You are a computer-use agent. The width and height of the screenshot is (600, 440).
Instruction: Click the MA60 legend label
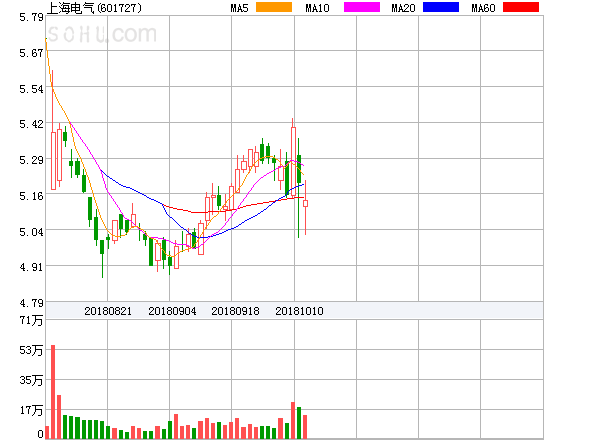click(x=483, y=8)
